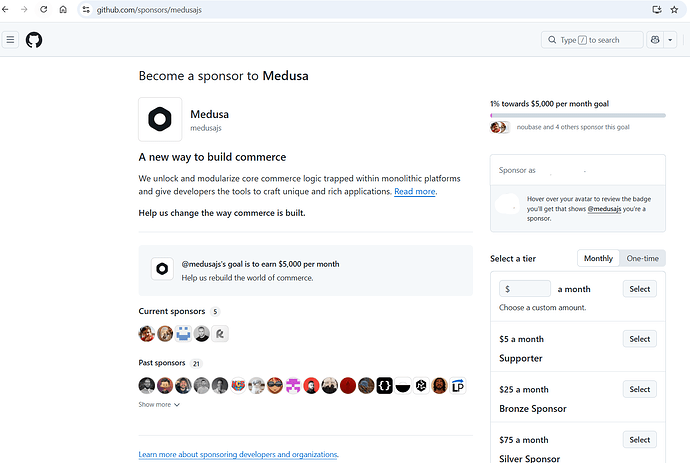Switch to One-time tier option
Image resolution: width=690 pixels, height=463 pixels.
pos(642,258)
